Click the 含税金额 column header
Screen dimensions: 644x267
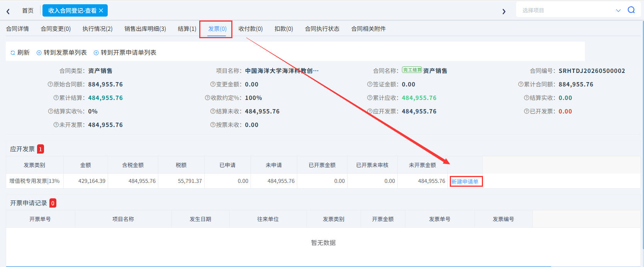click(x=133, y=165)
